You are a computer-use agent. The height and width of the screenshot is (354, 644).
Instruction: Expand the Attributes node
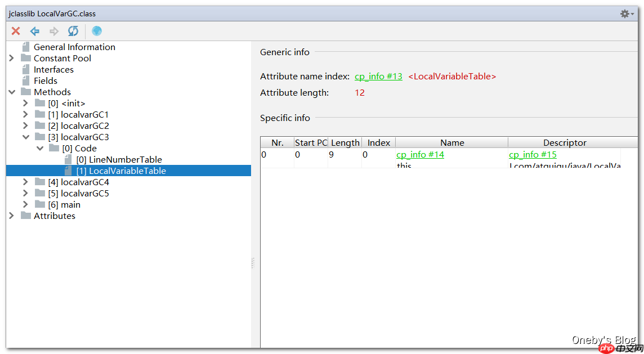click(11, 216)
